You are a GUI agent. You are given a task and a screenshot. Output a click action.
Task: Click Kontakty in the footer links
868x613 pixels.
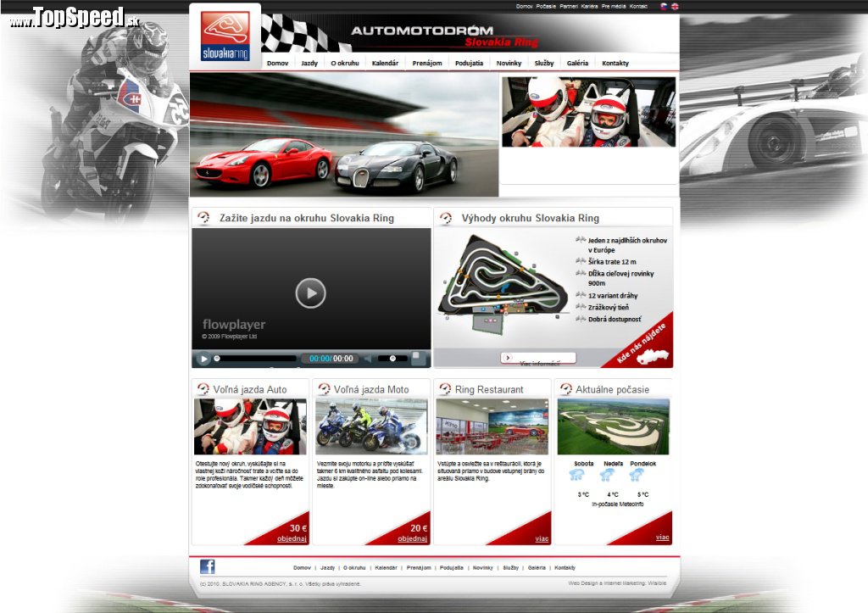click(565, 567)
